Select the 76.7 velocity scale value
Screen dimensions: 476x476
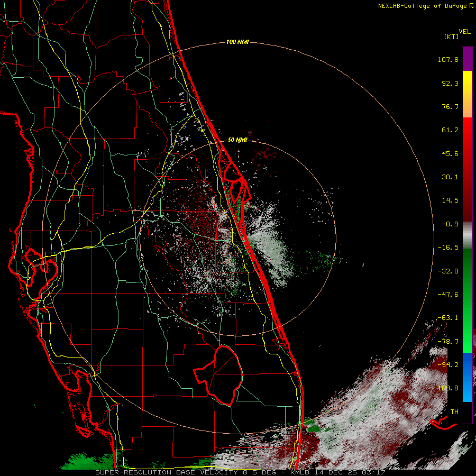click(450, 106)
